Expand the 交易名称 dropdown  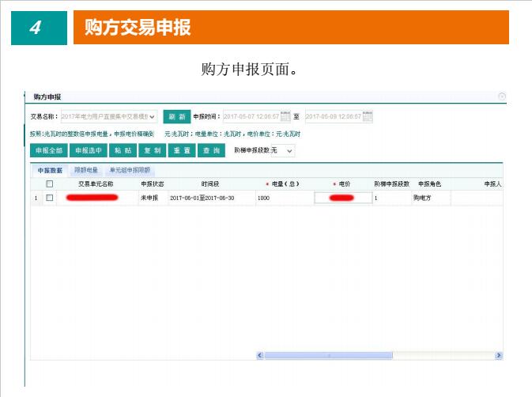tap(153, 116)
